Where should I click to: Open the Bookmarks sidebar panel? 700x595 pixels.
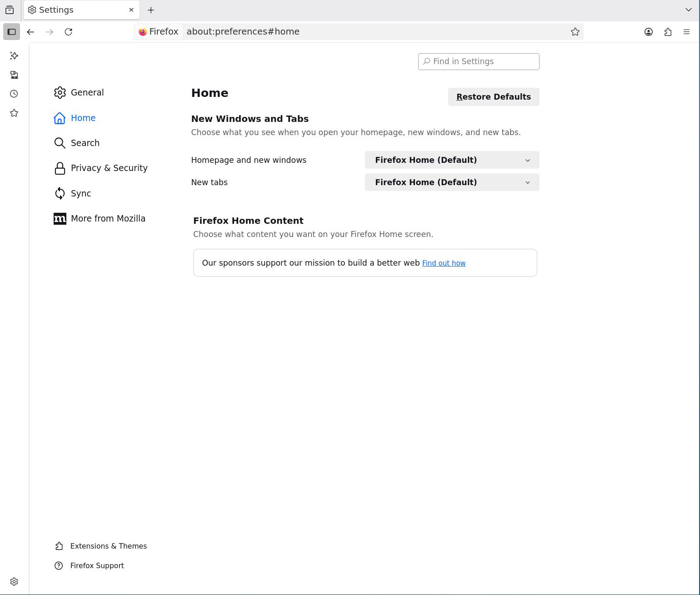14,113
